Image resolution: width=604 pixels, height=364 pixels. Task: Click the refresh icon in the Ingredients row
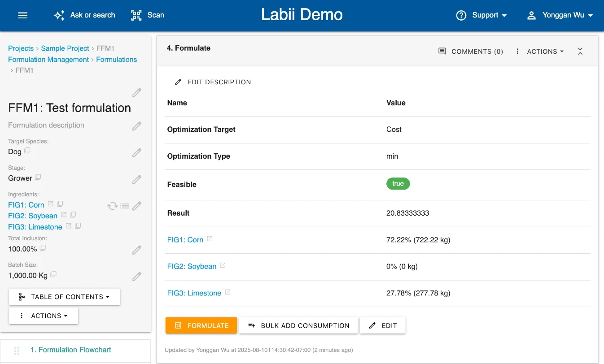click(112, 205)
